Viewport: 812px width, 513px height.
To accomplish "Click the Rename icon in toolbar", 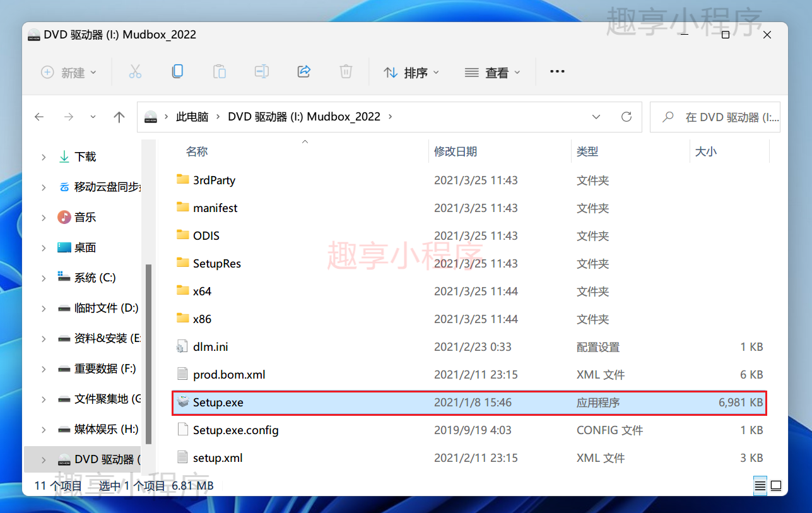I will coord(262,71).
